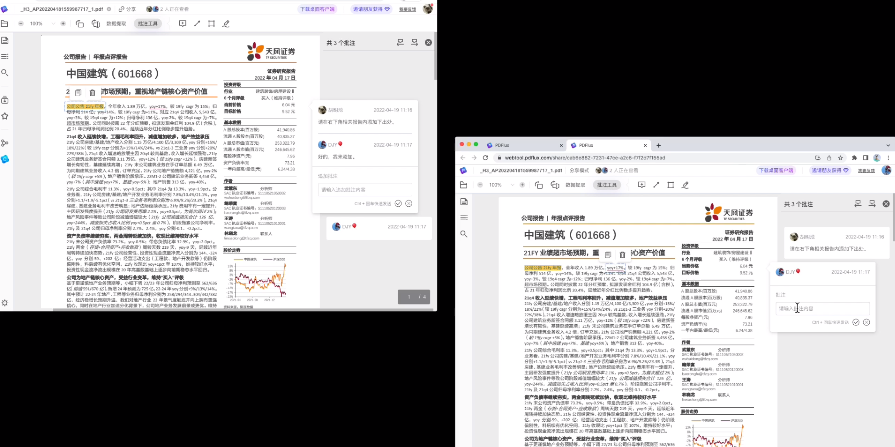This screenshot has width=895, height=447.
Task: Click the layered-pages icon in left window toolbar
Action: click(x=95, y=23)
